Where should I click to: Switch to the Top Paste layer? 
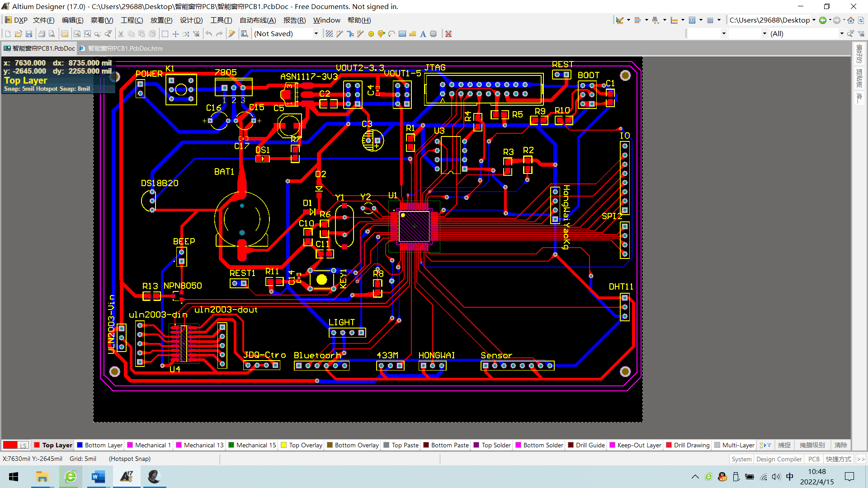(x=401, y=445)
